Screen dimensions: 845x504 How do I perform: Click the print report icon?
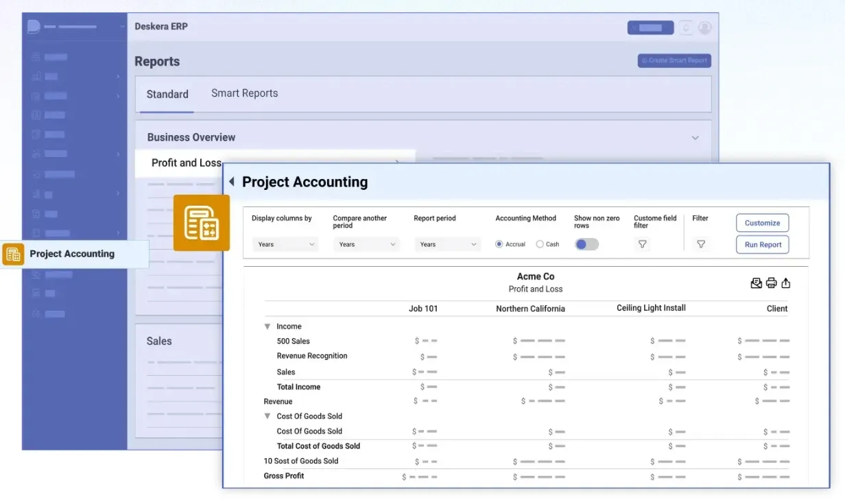[x=771, y=283]
